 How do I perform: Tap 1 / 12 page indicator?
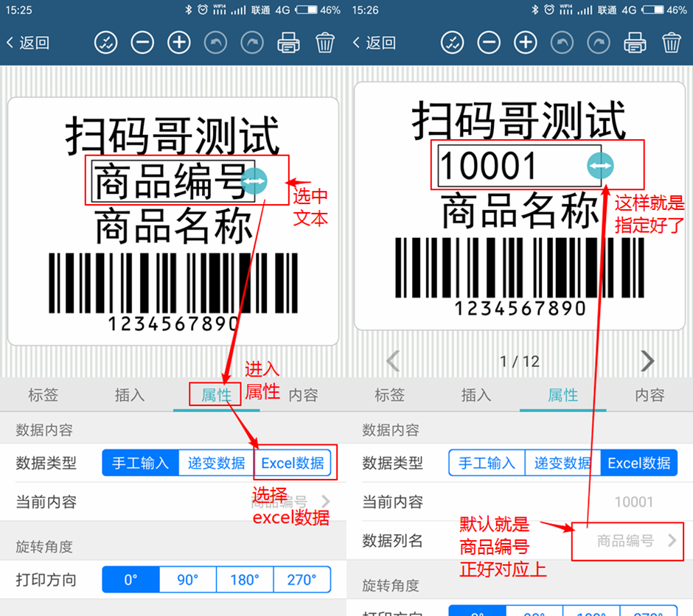(520, 361)
